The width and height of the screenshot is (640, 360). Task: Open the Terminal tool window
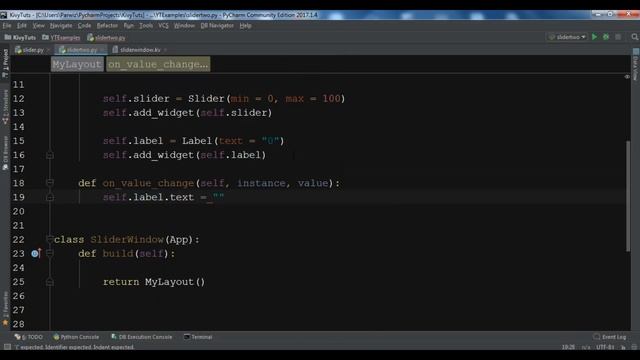pyautogui.click(x=198, y=337)
